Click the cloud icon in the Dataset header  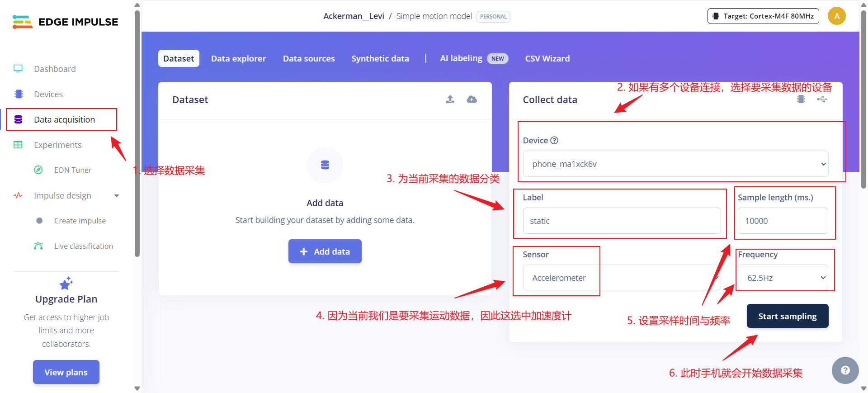tap(472, 99)
